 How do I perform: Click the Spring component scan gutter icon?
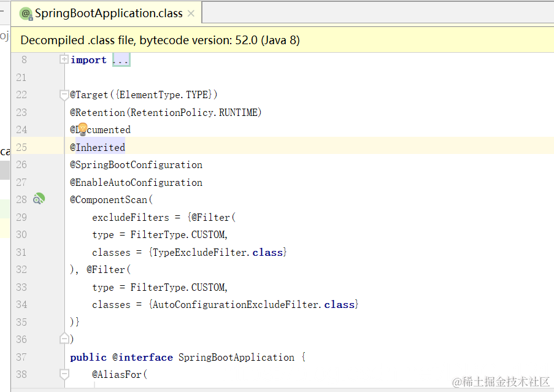(39, 199)
